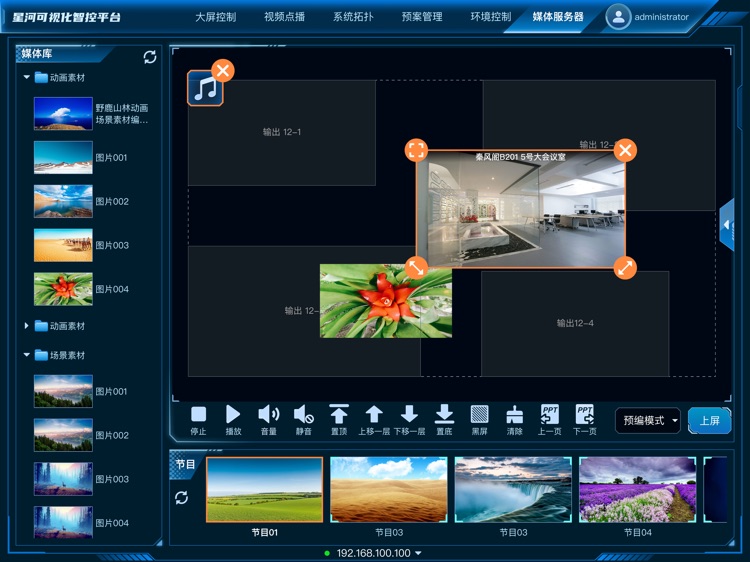Collapse the 场景素材 folder
Viewport: 750px width, 562px height.
click(26, 355)
